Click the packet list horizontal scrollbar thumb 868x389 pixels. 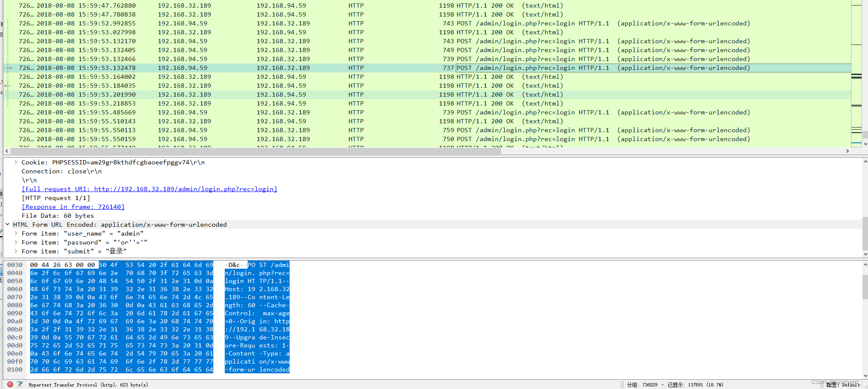pyautogui.click(x=256, y=151)
